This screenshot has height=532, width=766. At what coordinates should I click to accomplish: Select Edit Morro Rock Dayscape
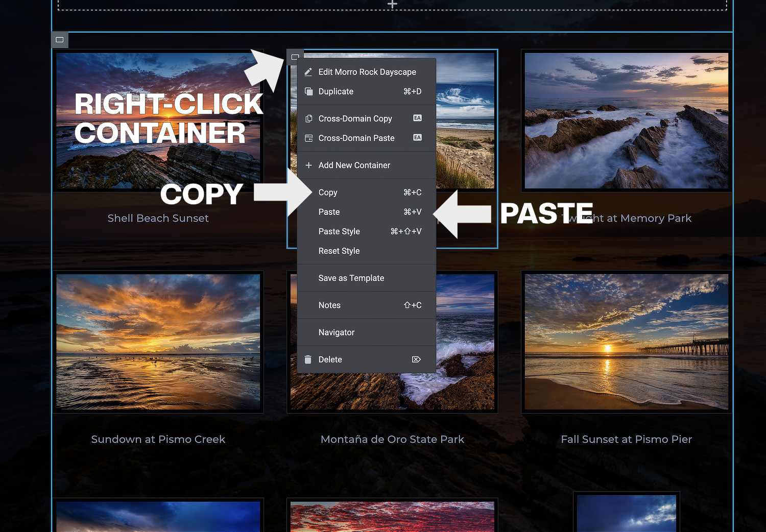pos(367,72)
